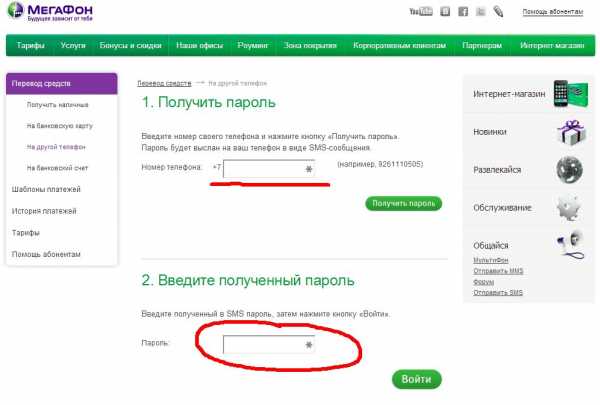
Task: Click the LiveJournal pencil icon
Action: pyautogui.click(x=498, y=13)
